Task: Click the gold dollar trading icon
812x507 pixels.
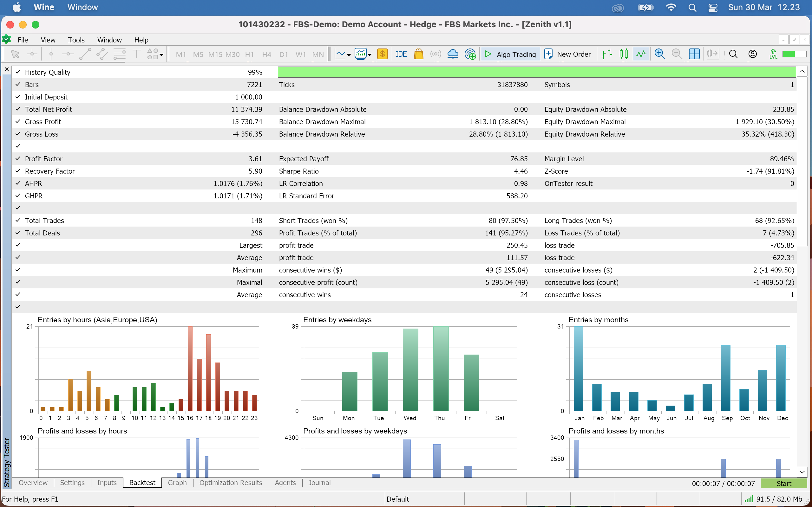Action: pyautogui.click(x=383, y=54)
